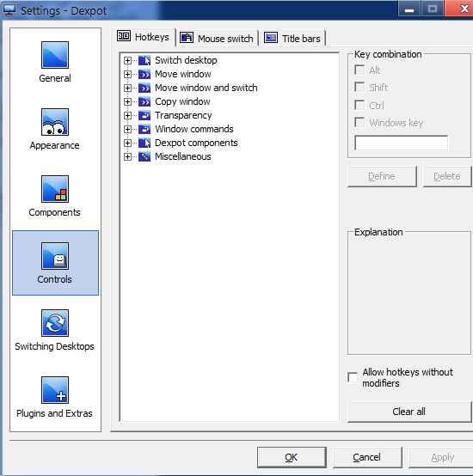Click the Title bars tab icon
Image resolution: width=473 pixels, height=476 pixels.
(x=271, y=38)
